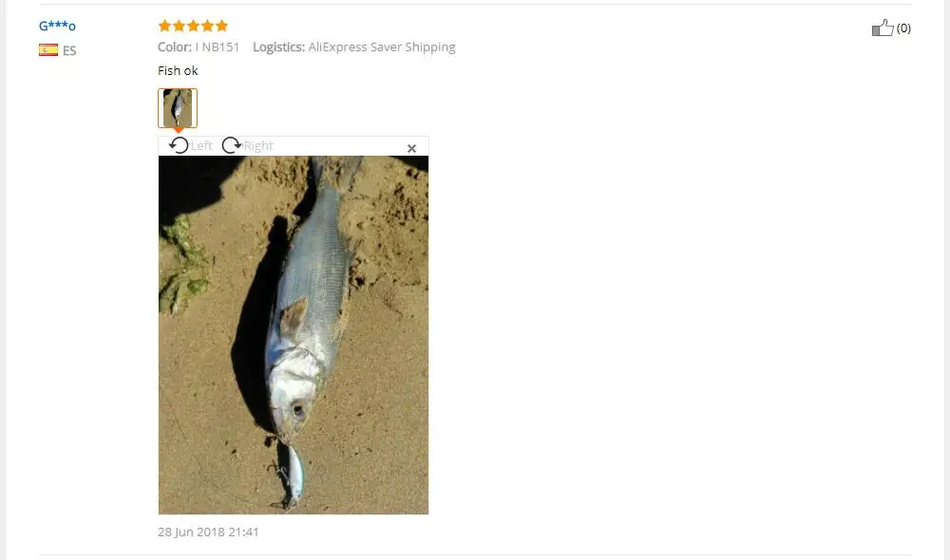Click the Spain flag icon under the reviewer name
950x560 pixels.
48,50
